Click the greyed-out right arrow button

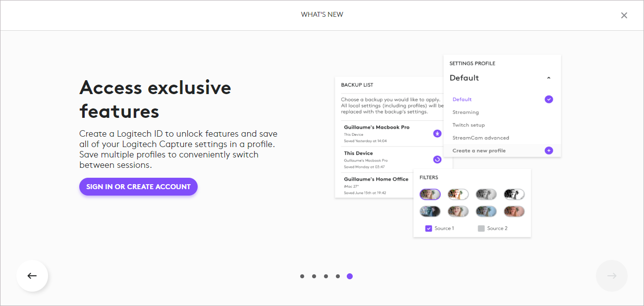[x=612, y=276]
